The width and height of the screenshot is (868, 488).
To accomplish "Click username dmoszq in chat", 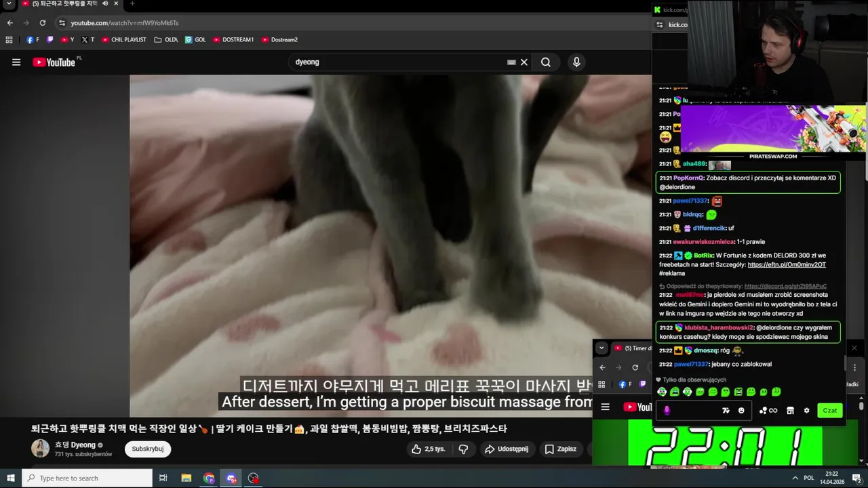I will pos(705,350).
